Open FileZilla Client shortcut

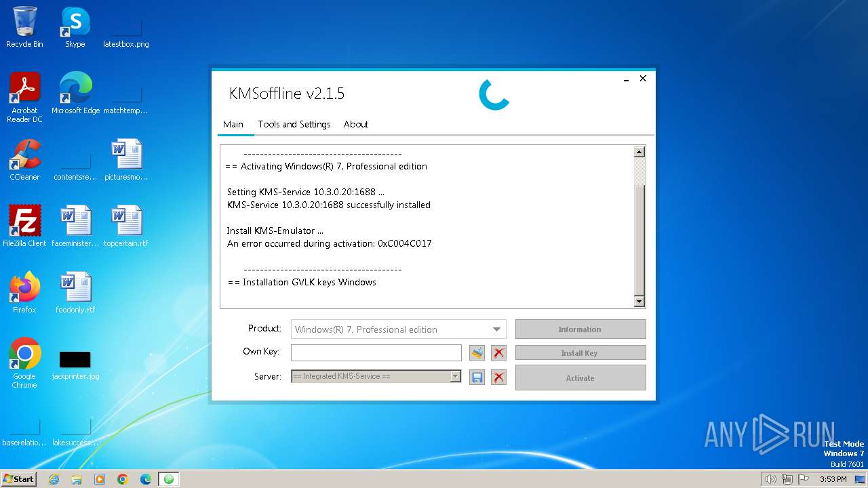24,226
